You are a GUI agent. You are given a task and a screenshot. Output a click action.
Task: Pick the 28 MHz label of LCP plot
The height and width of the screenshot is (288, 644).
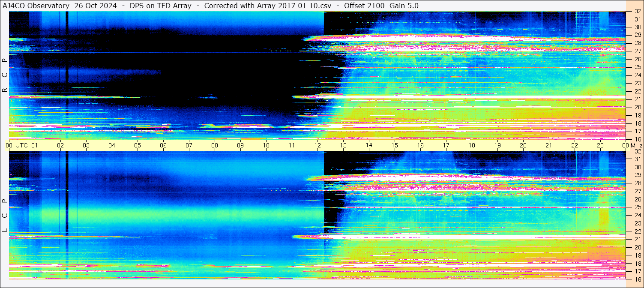(637, 183)
